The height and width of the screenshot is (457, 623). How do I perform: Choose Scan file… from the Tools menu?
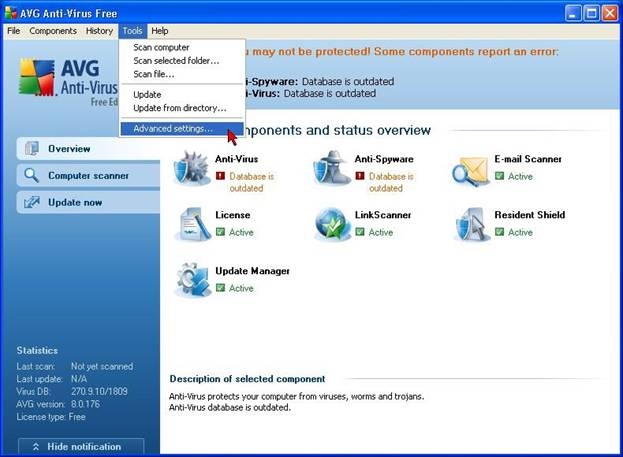[x=182, y=74]
